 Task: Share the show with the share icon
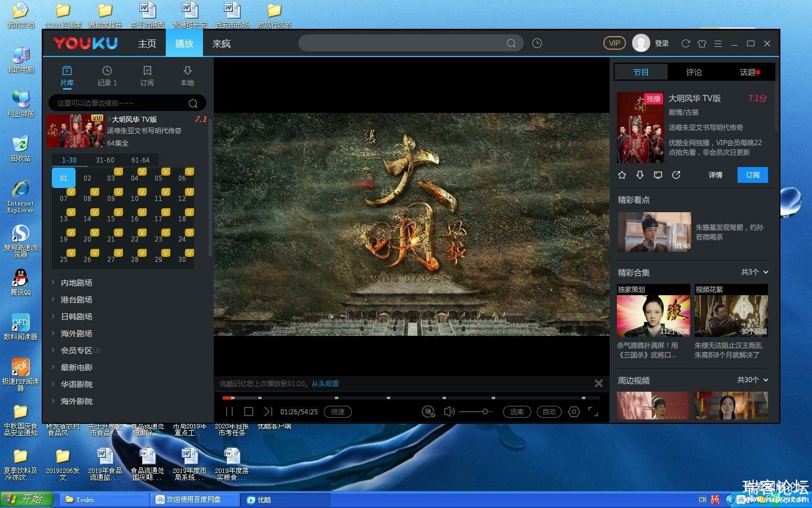coord(676,175)
